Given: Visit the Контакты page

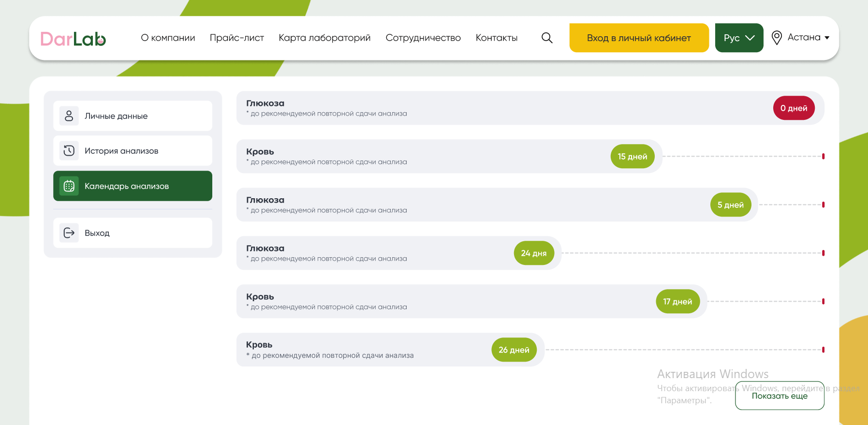Looking at the screenshot, I should tap(497, 38).
